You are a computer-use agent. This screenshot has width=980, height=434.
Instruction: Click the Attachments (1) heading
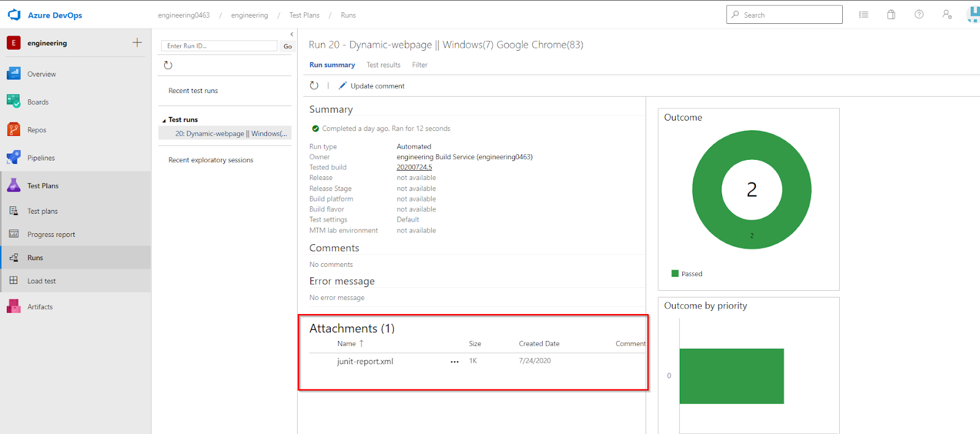click(x=352, y=329)
